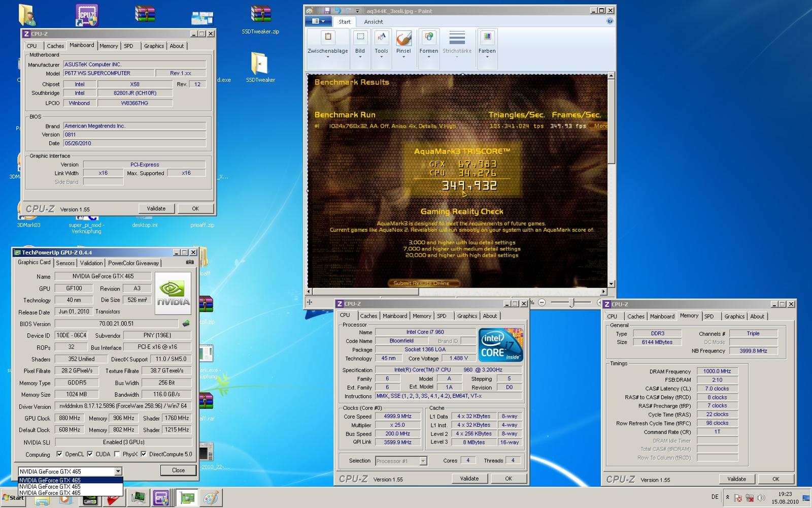This screenshot has width=812, height=508.
Task: Click the monitor activity icon in the taskbar
Action: click(x=139, y=498)
